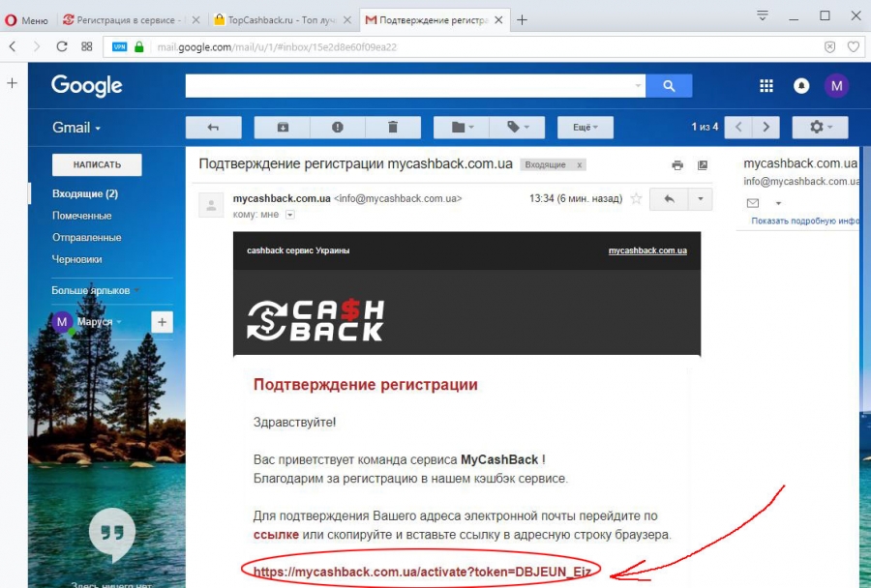Open Google notifications bell
871x588 pixels.
(x=801, y=85)
